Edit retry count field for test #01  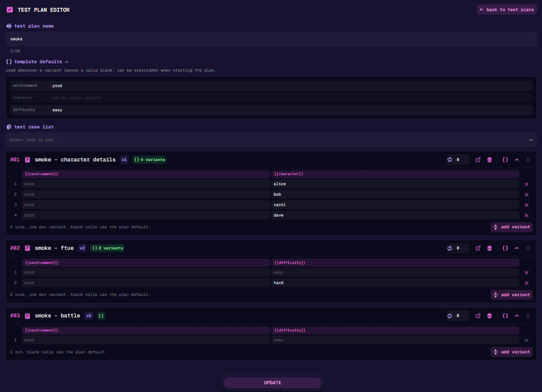point(461,160)
